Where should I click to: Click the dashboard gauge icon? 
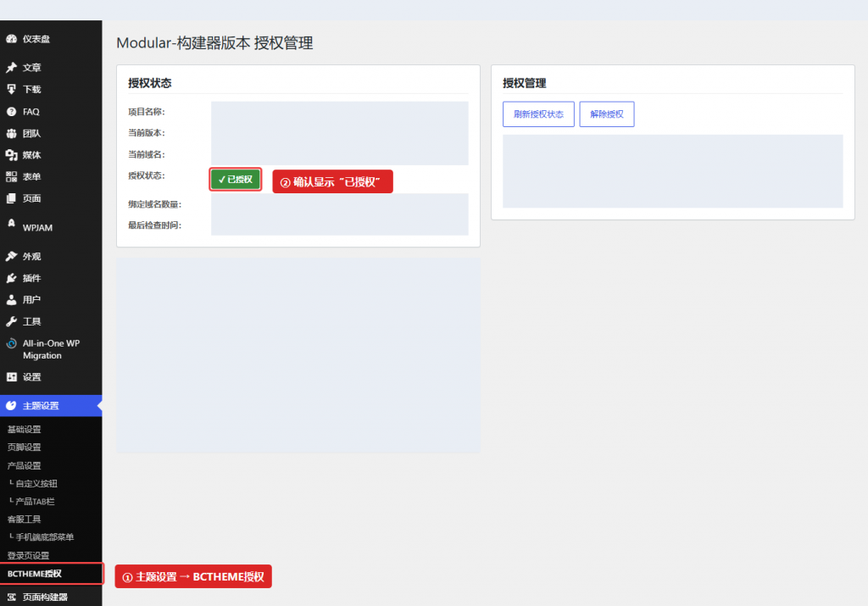coord(11,39)
